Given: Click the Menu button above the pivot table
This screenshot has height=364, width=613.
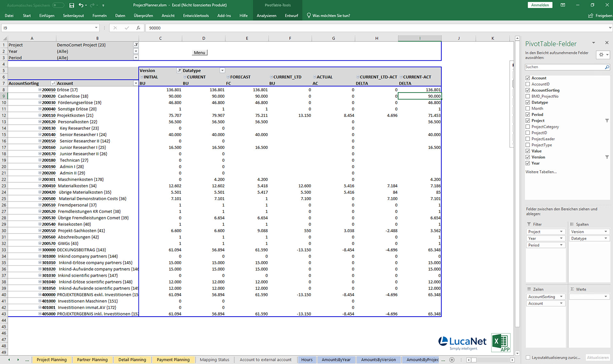Looking at the screenshot, I should pyautogui.click(x=199, y=52).
